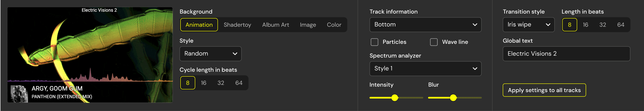Screen dimensions: 644x111
Task: Click the Blur slider handle
Action: coord(453,98)
